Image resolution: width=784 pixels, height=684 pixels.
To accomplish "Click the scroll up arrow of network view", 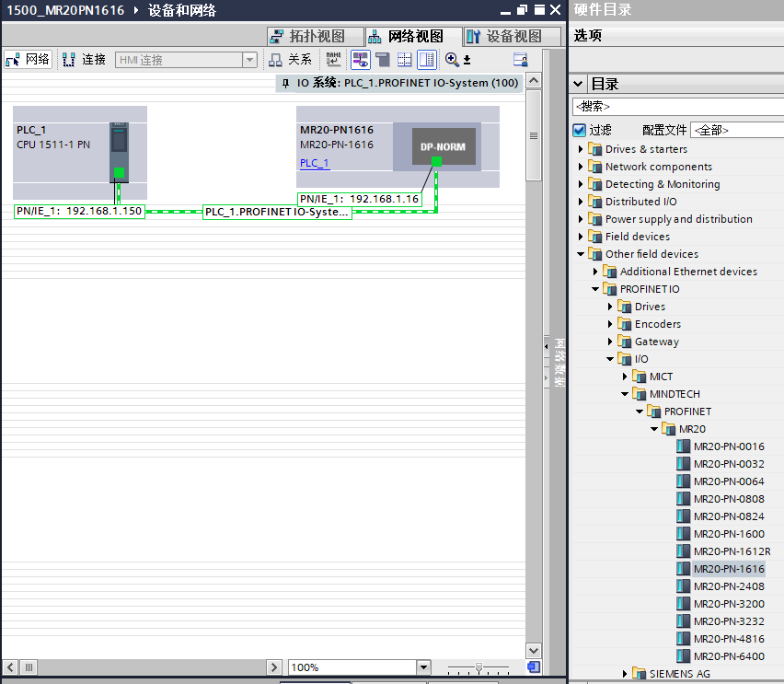I will point(534,81).
